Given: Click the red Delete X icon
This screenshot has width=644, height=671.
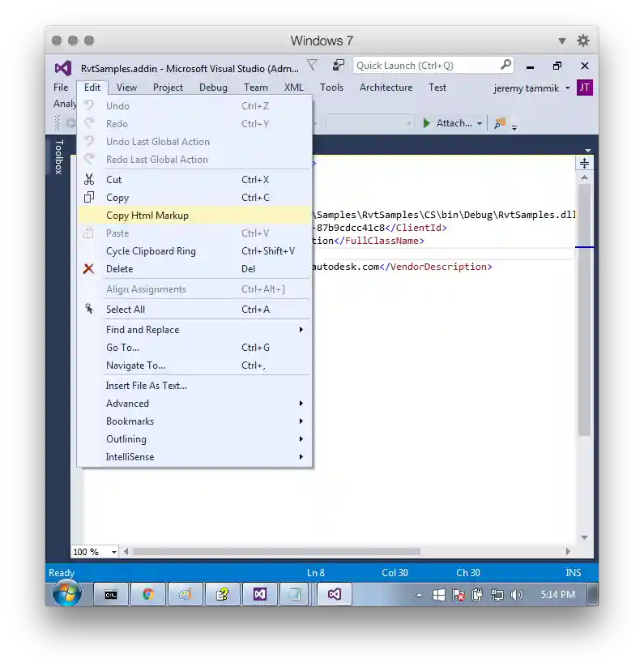Looking at the screenshot, I should 89,269.
